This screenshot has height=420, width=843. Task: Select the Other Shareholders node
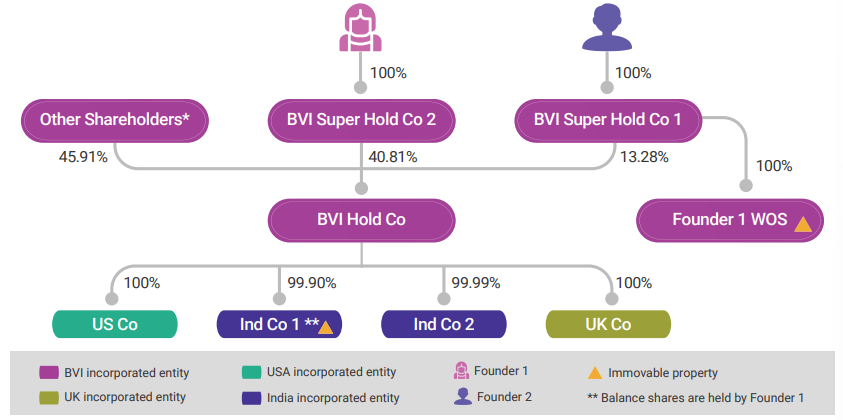[115, 120]
